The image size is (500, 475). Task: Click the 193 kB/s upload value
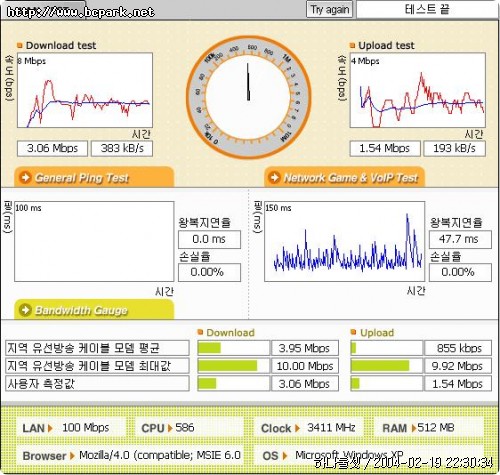pos(454,148)
